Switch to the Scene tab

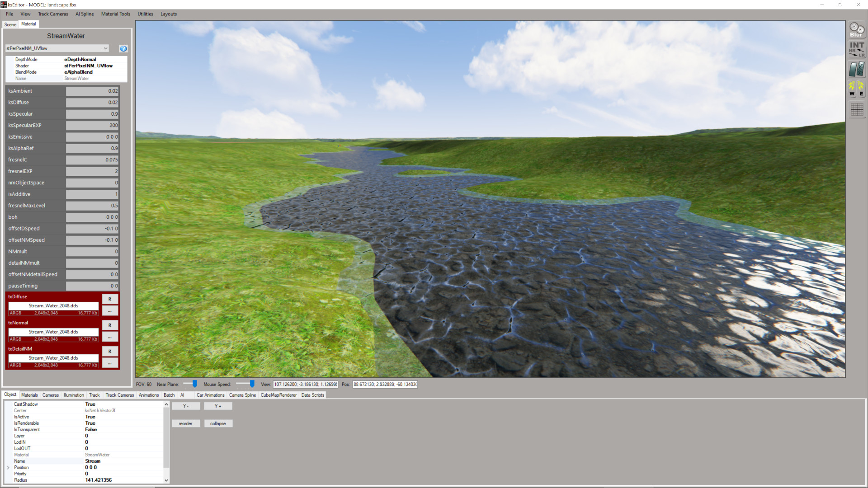pyautogui.click(x=10, y=24)
